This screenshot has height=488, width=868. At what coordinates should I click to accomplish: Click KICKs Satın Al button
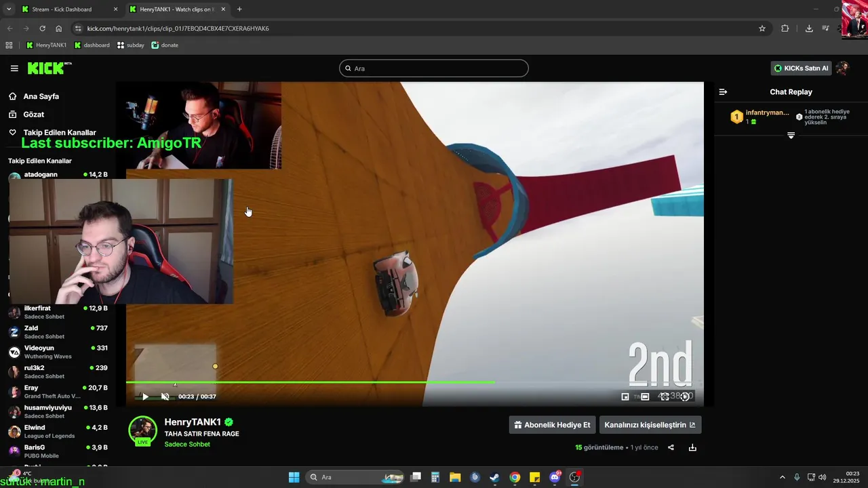point(801,68)
